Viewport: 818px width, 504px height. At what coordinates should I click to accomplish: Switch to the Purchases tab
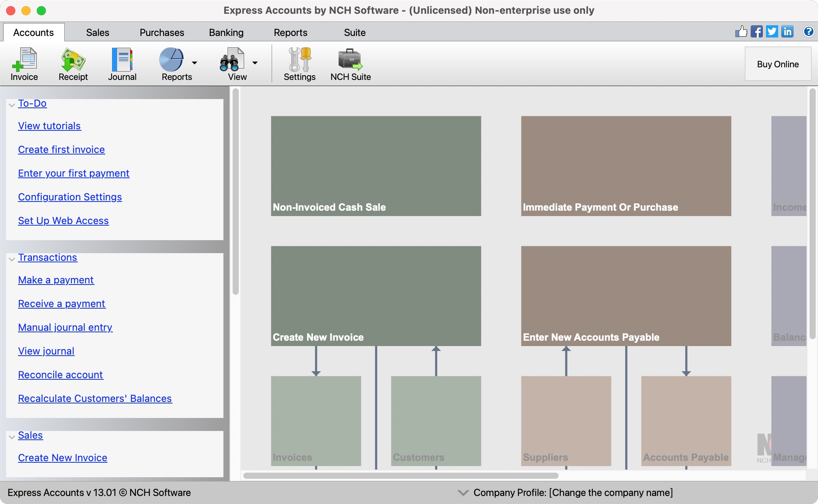point(162,33)
